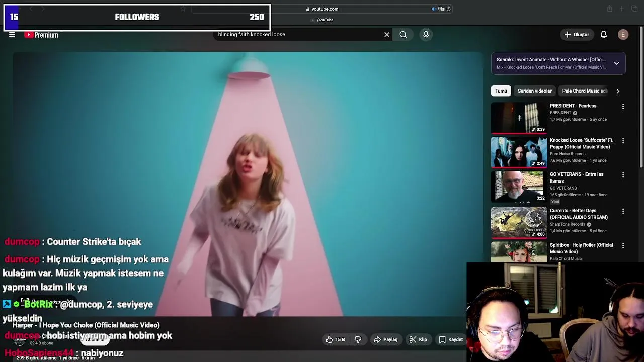Image resolution: width=644 pixels, height=362 pixels.
Task: Select the Pale Chord Music filter chip
Action: (585, 90)
